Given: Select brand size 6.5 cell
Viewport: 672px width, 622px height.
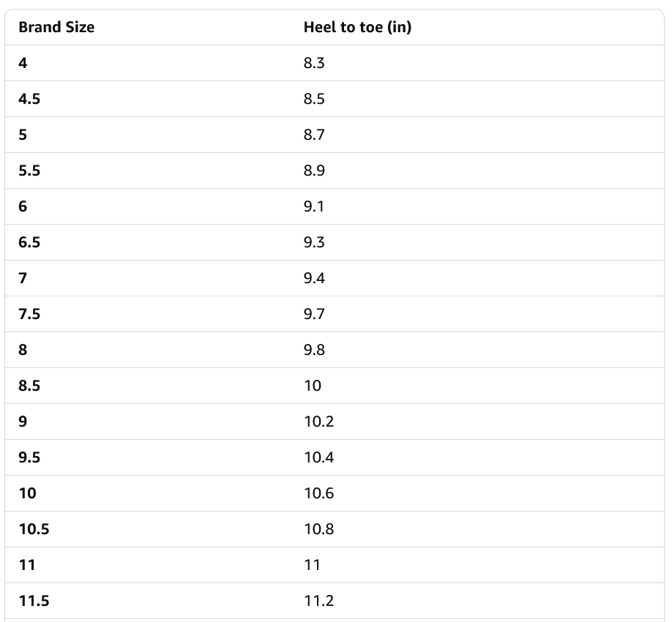Looking at the screenshot, I should click(x=29, y=242).
